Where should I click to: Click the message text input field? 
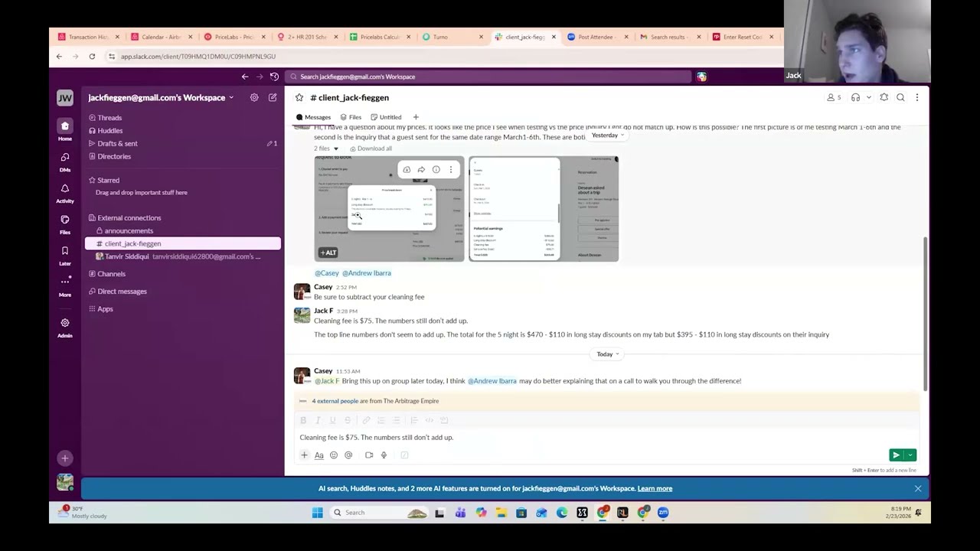tap(606, 438)
